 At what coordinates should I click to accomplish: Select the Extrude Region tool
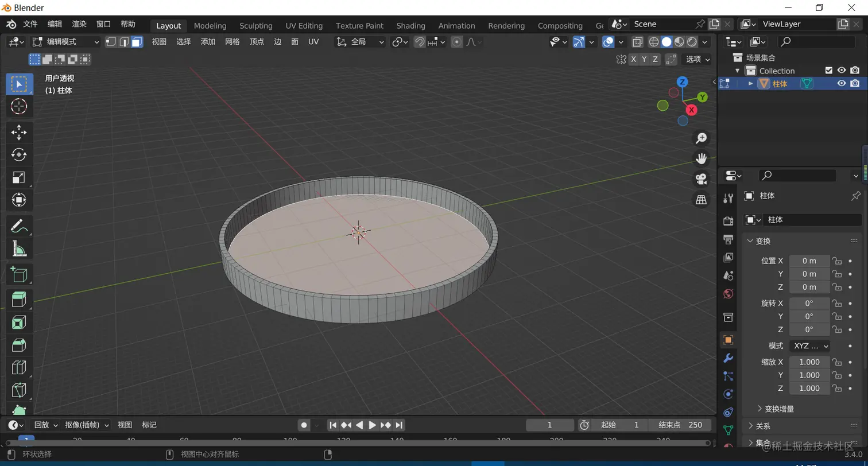19,300
